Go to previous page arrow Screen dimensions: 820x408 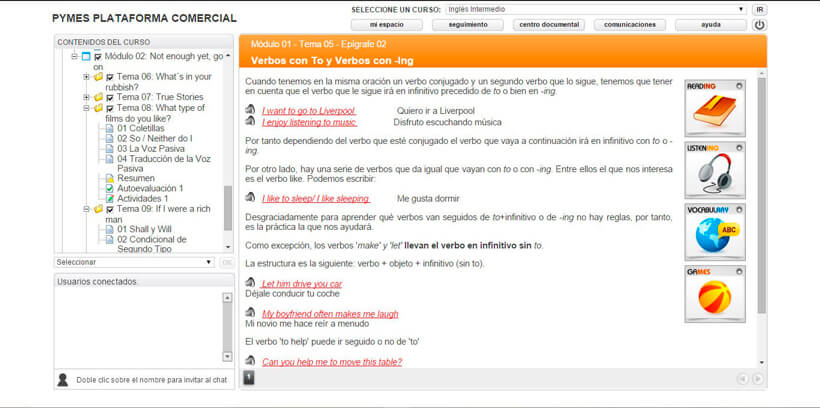coord(743,379)
